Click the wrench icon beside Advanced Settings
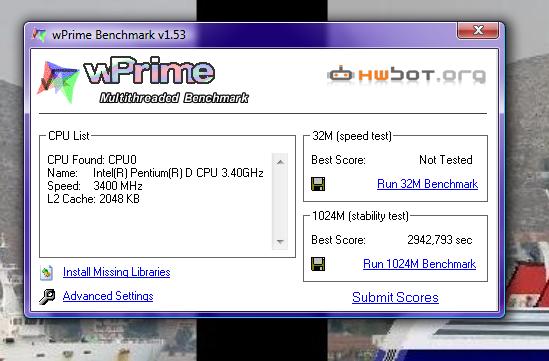Screen dimensions: 549x361 click(47, 297)
